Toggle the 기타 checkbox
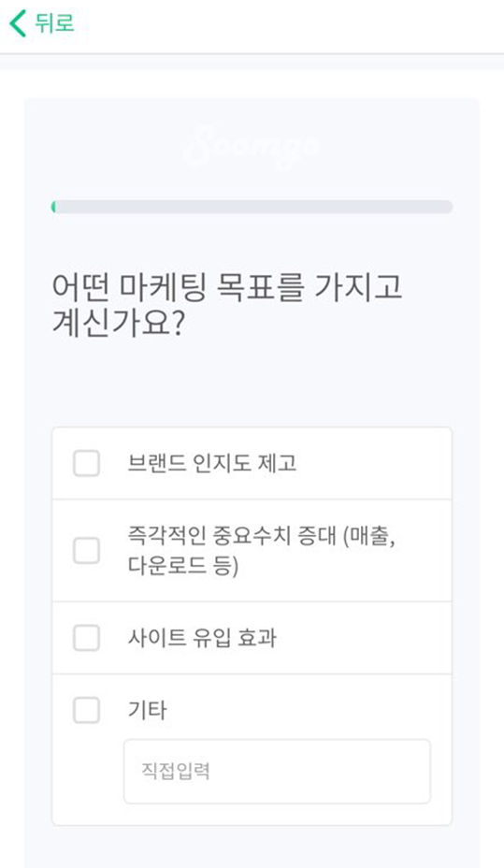The height and width of the screenshot is (868, 504). point(86,710)
